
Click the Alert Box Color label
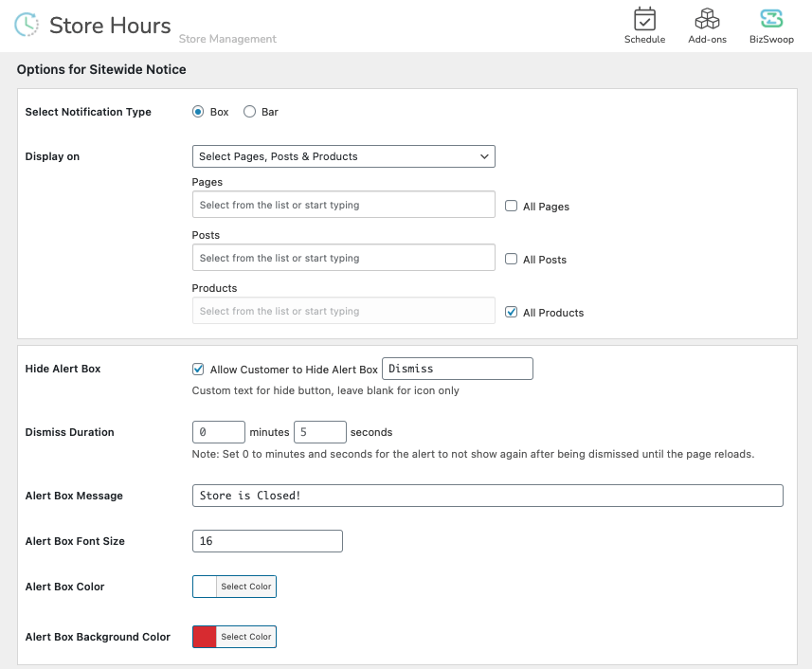click(x=64, y=587)
